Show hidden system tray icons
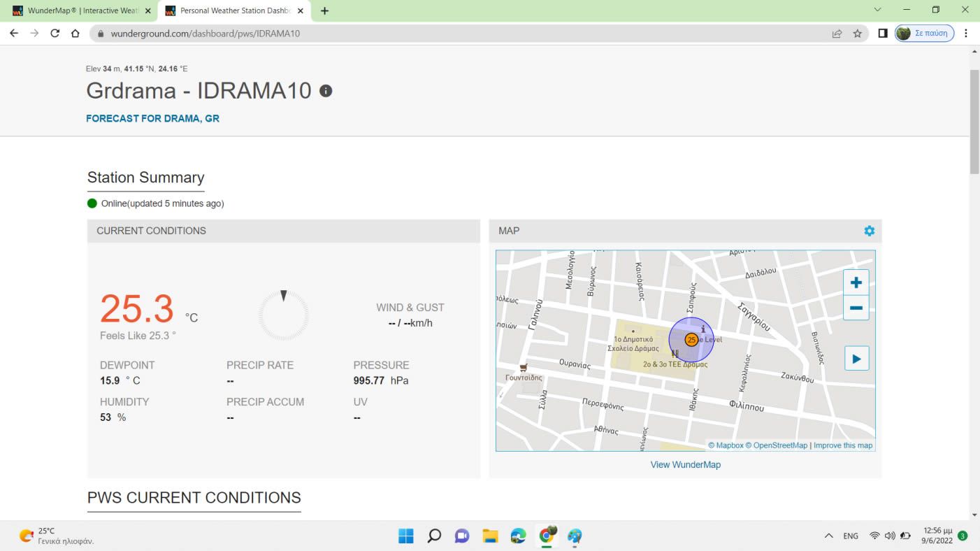 829,536
